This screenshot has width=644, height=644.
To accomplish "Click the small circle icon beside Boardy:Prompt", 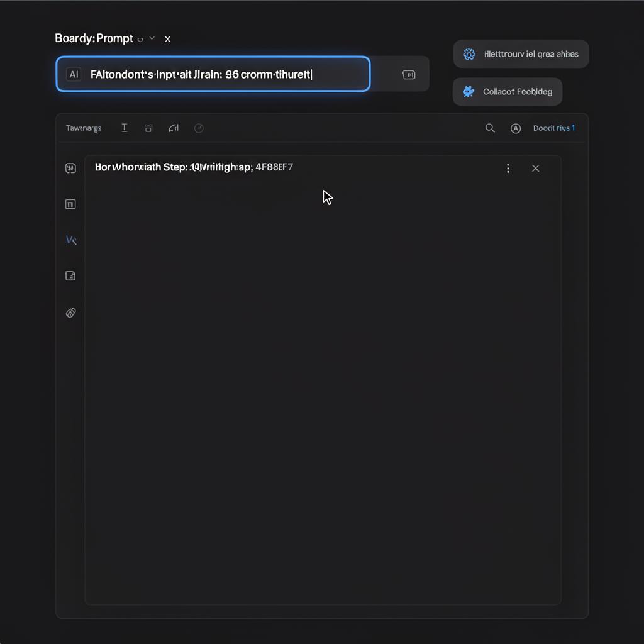I will [x=140, y=40].
